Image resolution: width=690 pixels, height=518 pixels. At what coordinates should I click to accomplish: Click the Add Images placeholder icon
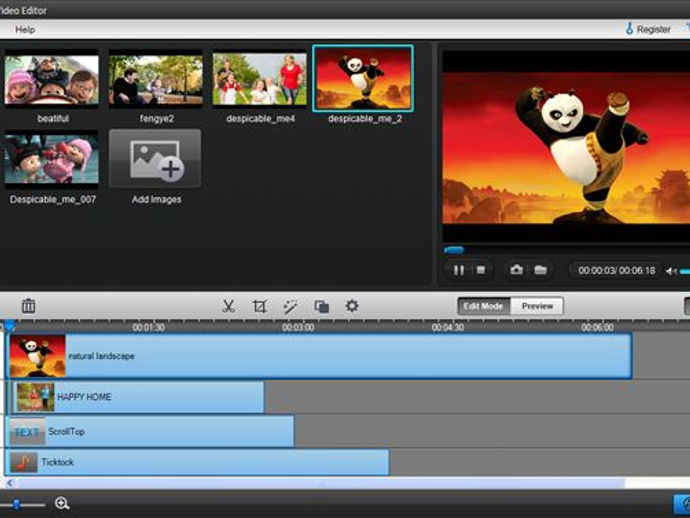coord(155,159)
